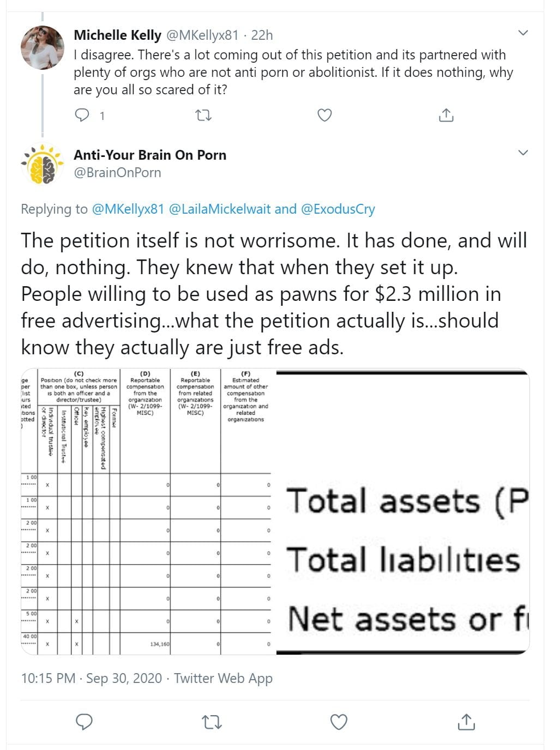560x750 pixels.
Task: Open Michelle Kelly's profile picture
Action: coord(43,47)
